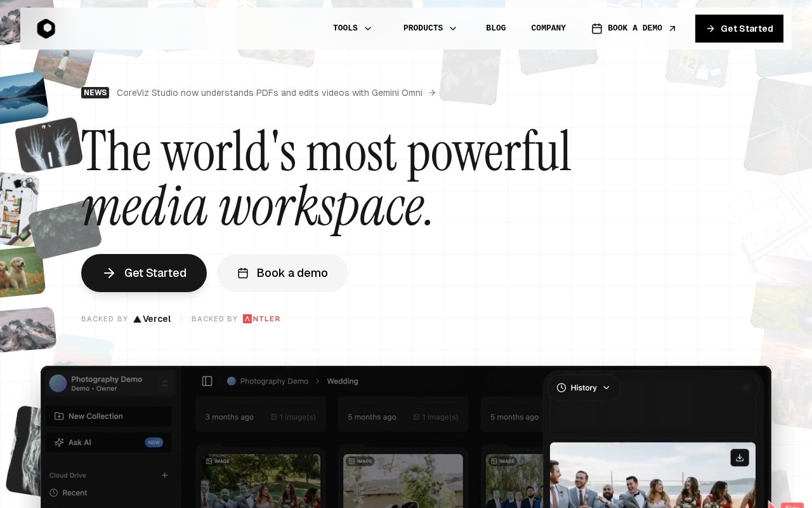The image size is (812, 508).
Task: Click the Vercel backer logo
Action: click(152, 319)
